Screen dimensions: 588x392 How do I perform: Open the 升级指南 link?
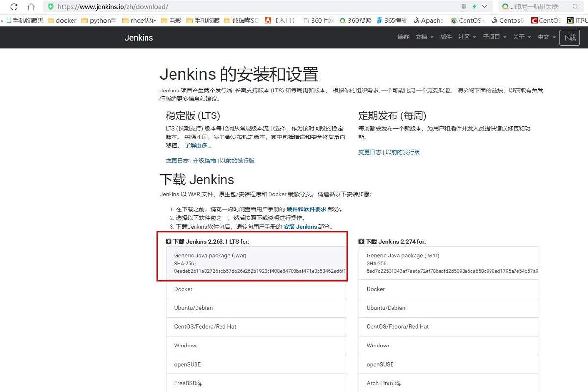(204, 161)
